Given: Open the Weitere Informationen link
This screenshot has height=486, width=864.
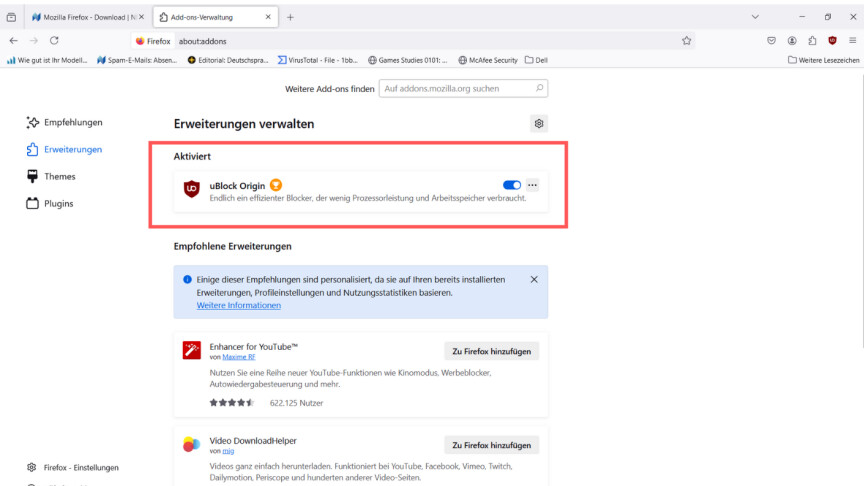Looking at the screenshot, I should point(239,305).
